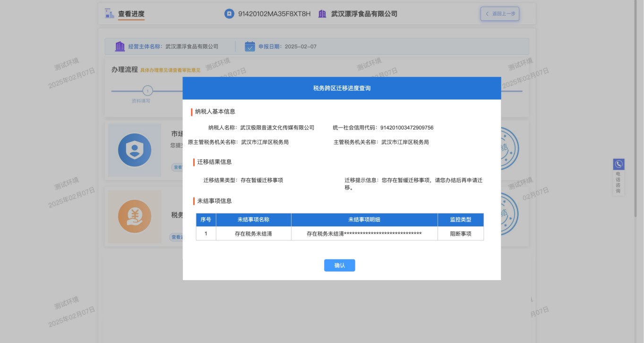This screenshot has height=343, width=644.
Task: Click the 存在税务未结清 item name cell
Action: pos(253,233)
